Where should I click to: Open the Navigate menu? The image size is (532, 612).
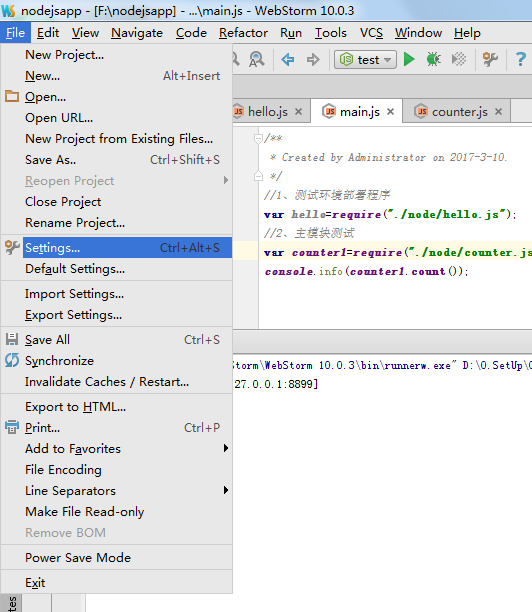click(137, 33)
